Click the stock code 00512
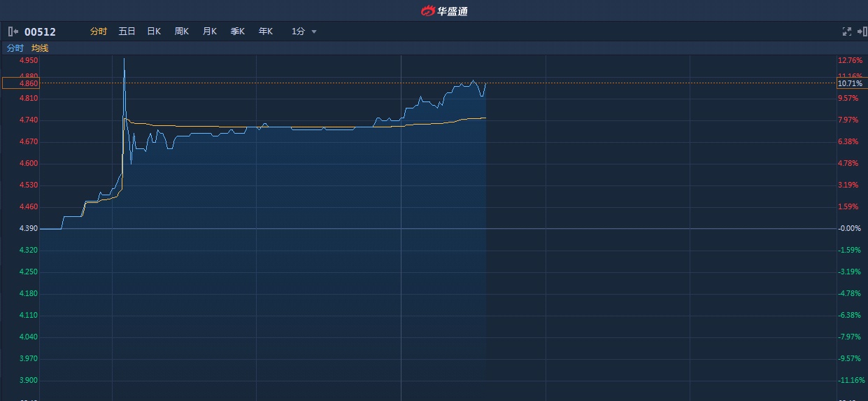Image resolution: width=868 pixels, height=401 pixels. (x=40, y=31)
